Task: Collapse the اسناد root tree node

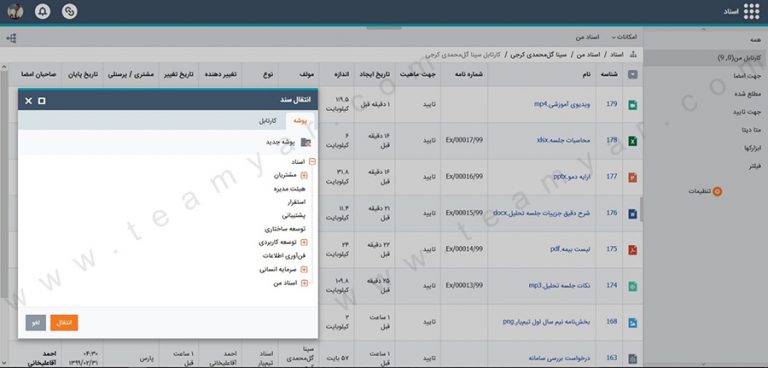Action: click(312, 162)
